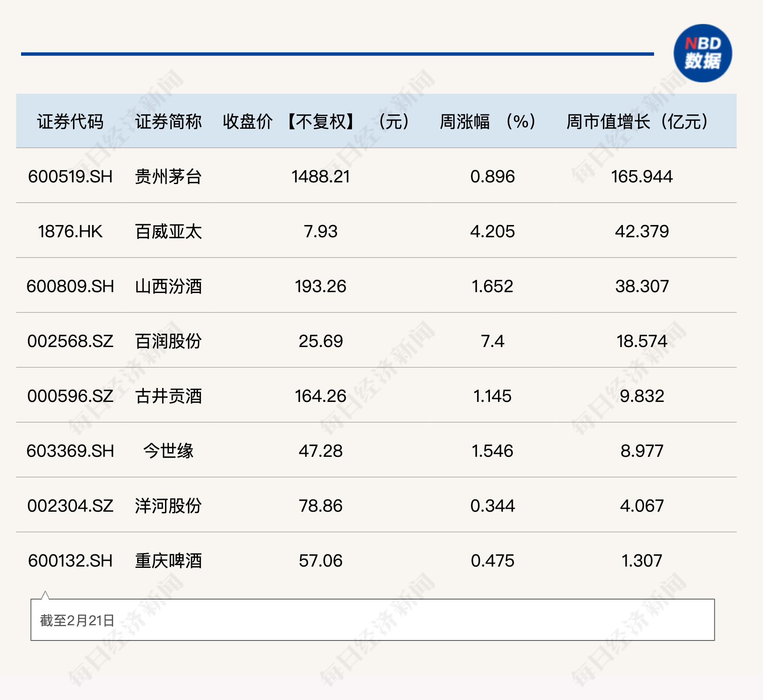Image resolution: width=763 pixels, height=700 pixels.
Task: Select market value growth 42.379
Action: 642,231
